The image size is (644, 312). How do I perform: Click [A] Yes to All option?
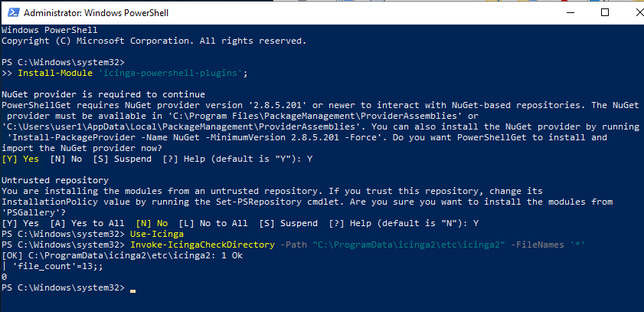point(87,223)
